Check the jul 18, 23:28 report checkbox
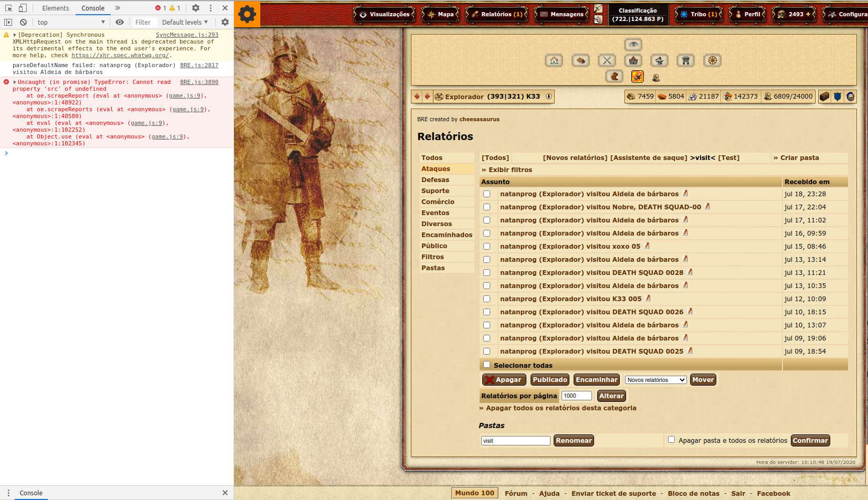 486,194
